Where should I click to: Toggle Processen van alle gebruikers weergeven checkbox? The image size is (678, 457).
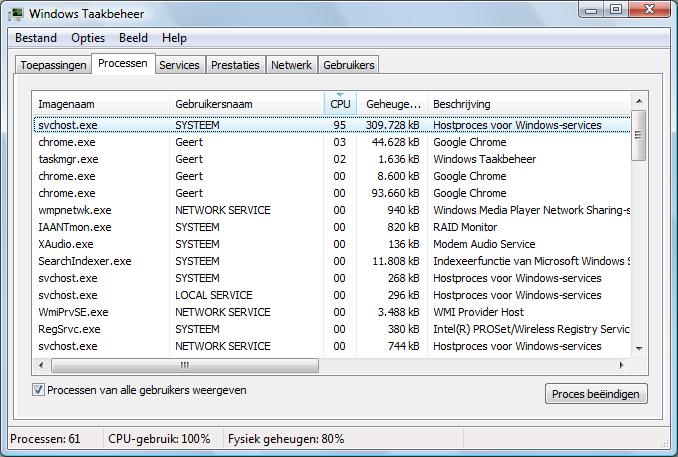38,390
